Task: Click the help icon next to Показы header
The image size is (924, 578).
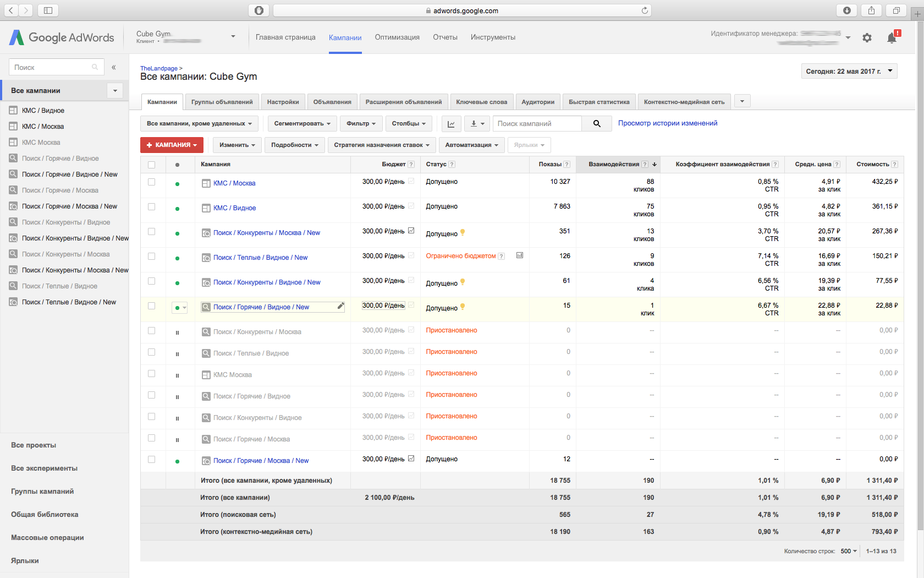Action: tap(566, 164)
